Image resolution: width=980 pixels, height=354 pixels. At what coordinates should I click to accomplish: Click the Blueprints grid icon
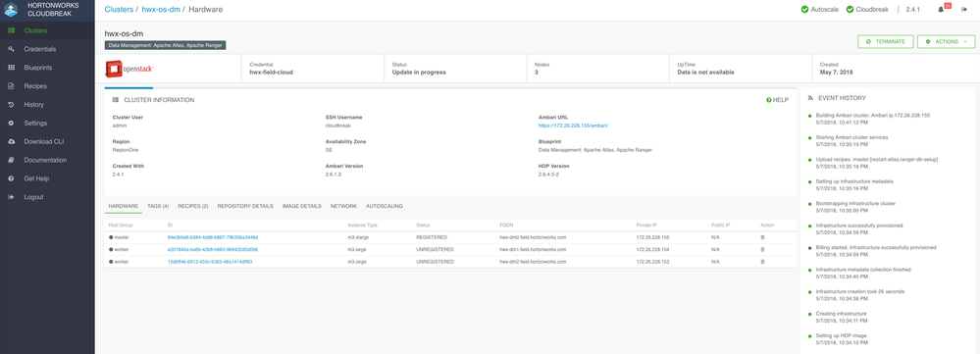click(x=11, y=68)
